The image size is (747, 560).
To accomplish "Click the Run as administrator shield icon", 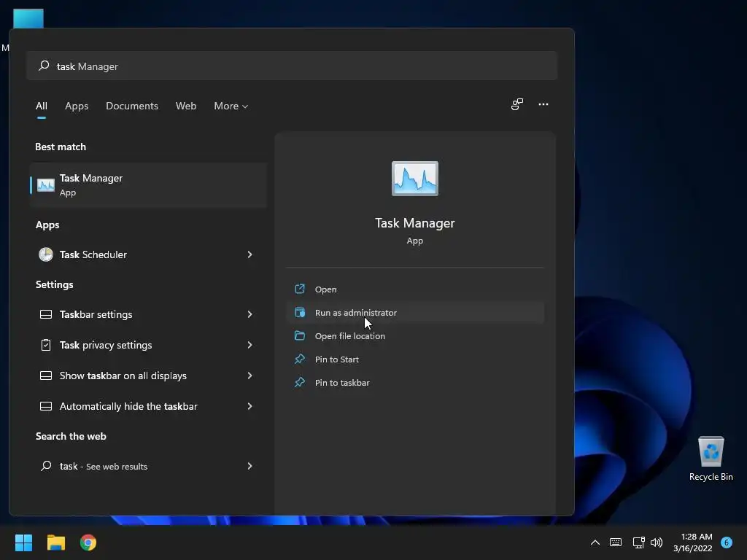I will (x=300, y=312).
